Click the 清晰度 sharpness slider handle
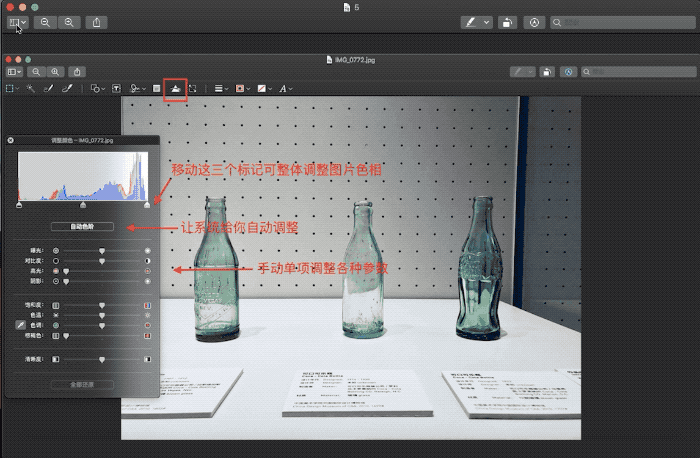The image size is (700, 458). 102,360
